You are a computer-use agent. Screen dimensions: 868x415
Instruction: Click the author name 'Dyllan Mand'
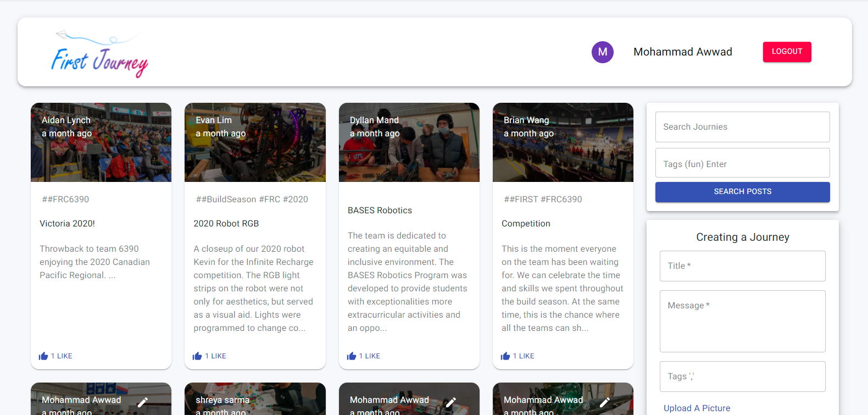point(374,120)
